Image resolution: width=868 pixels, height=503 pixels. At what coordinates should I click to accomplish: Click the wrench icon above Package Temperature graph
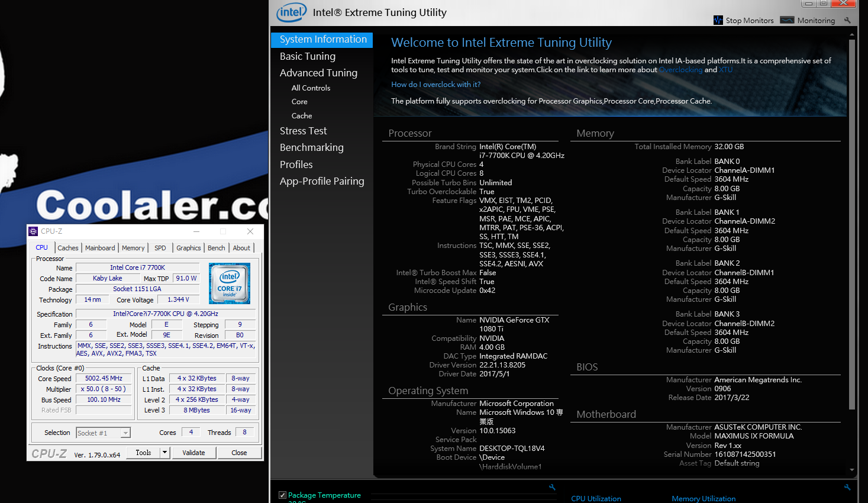(x=552, y=487)
